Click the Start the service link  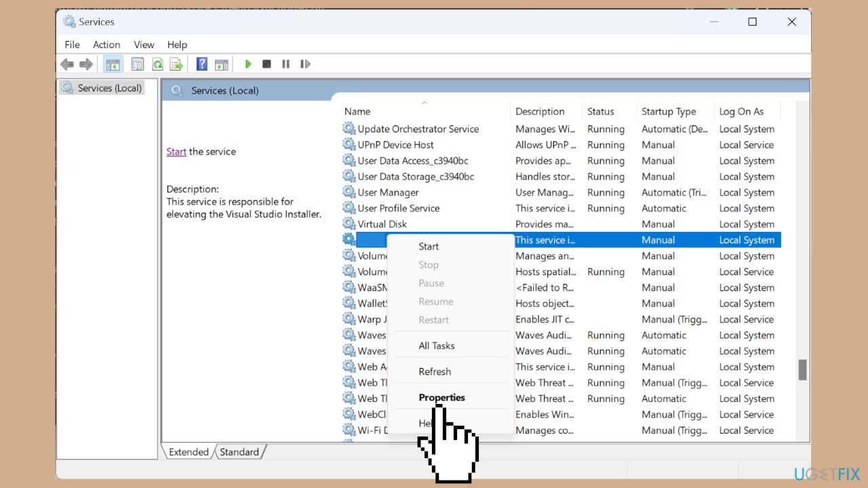(176, 152)
